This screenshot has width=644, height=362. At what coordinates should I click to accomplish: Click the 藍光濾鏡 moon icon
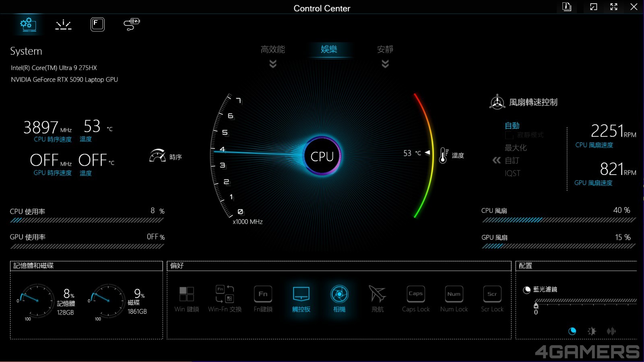526,290
